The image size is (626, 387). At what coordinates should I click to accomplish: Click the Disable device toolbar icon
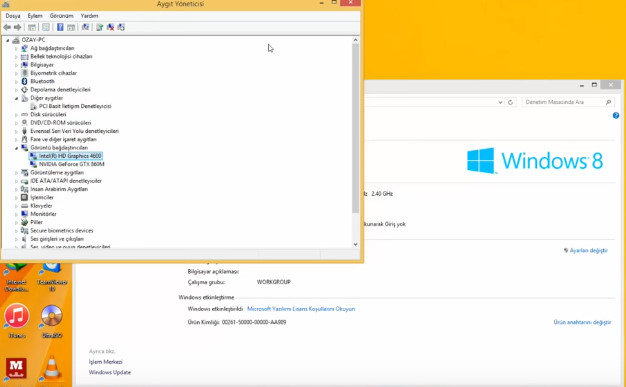coord(121,27)
